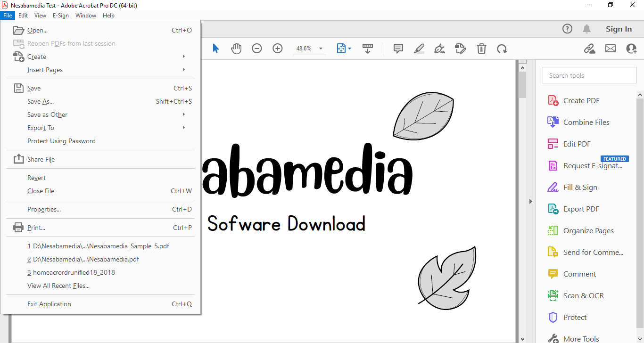
Task: Click the Search tools input field
Action: click(x=589, y=75)
